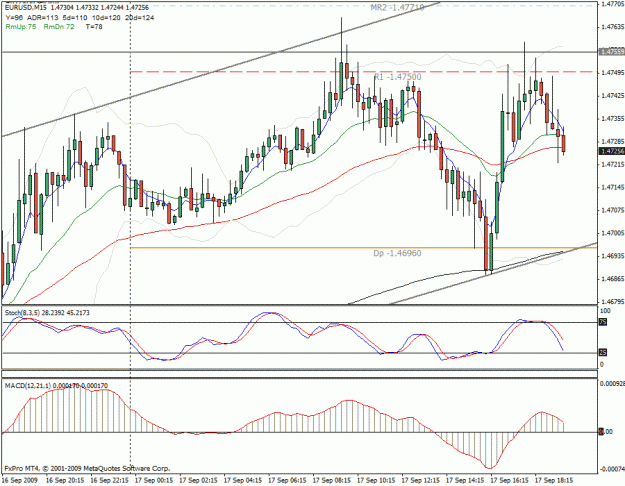This screenshot has width=625, height=486.
Task: Click the MACD 0.00 zero level tag
Action: click(606, 432)
